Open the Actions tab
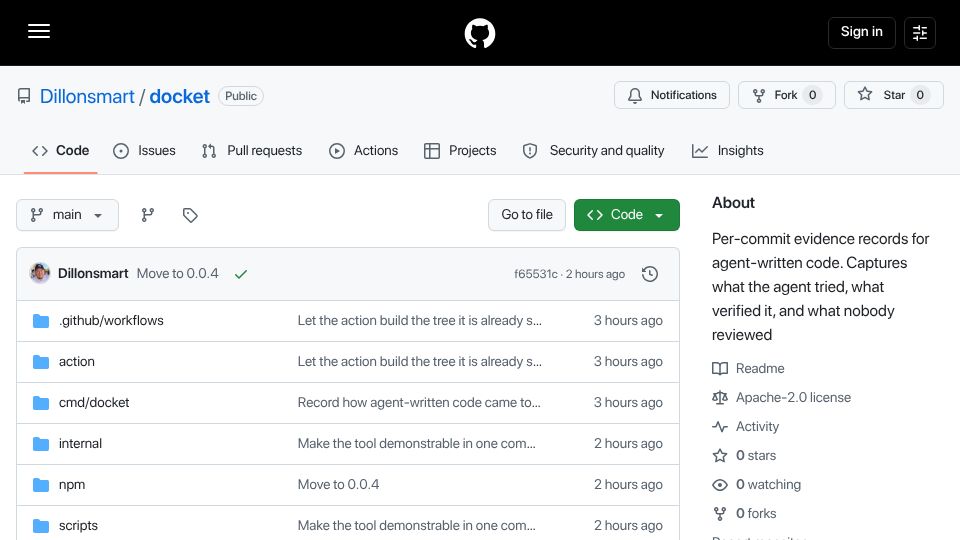This screenshot has height=540, width=960. click(x=364, y=151)
